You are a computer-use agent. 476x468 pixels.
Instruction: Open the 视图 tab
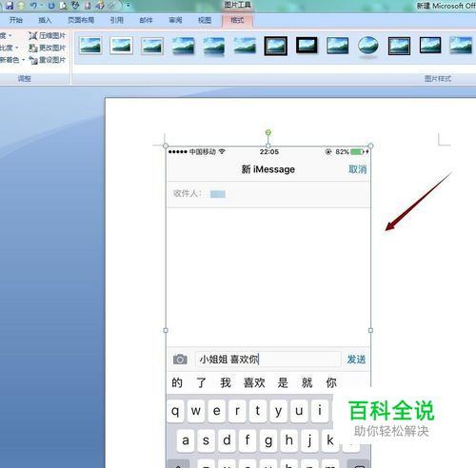tap(205, 20)
